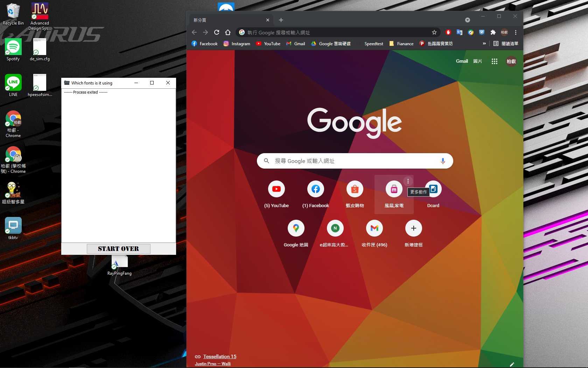
Task: Open the Gmail link in the top corner
Action: pyautogui.click(x=462, y=61)
